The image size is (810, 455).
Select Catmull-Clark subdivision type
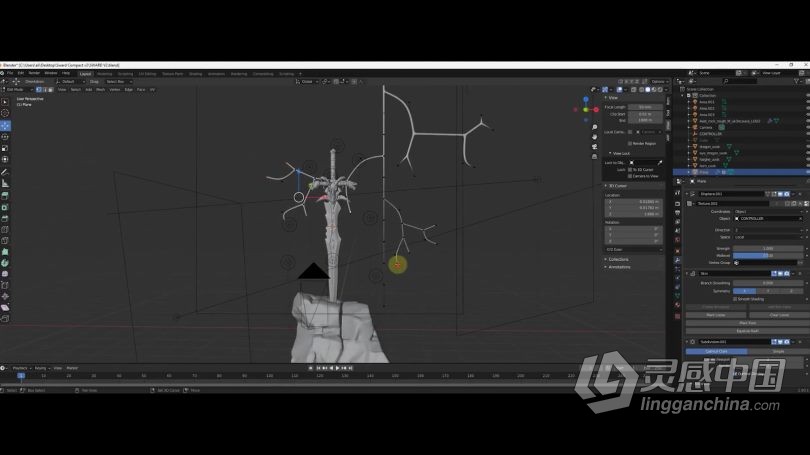[x=716, y=351]
